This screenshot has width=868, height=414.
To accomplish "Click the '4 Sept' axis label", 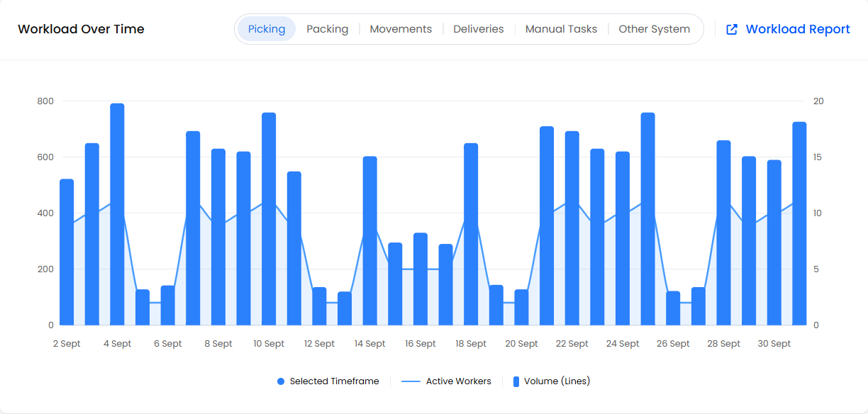I will 117,344.
